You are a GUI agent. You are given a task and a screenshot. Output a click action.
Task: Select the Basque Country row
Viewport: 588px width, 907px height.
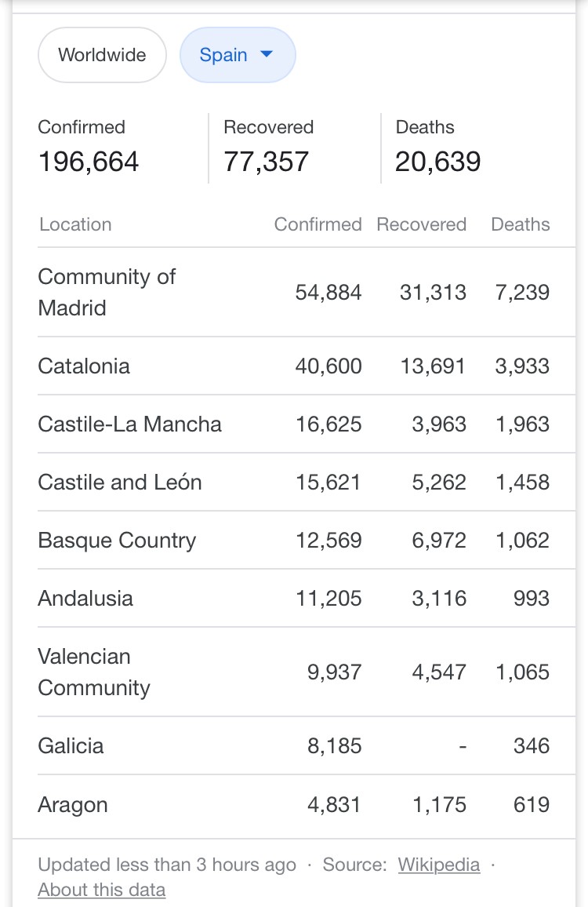pyautogui.click(x=307, y=541)
